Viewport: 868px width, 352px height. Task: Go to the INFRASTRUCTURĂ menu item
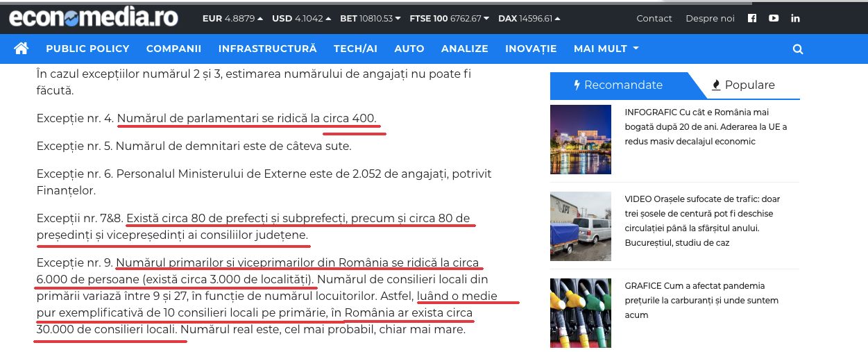267,49
